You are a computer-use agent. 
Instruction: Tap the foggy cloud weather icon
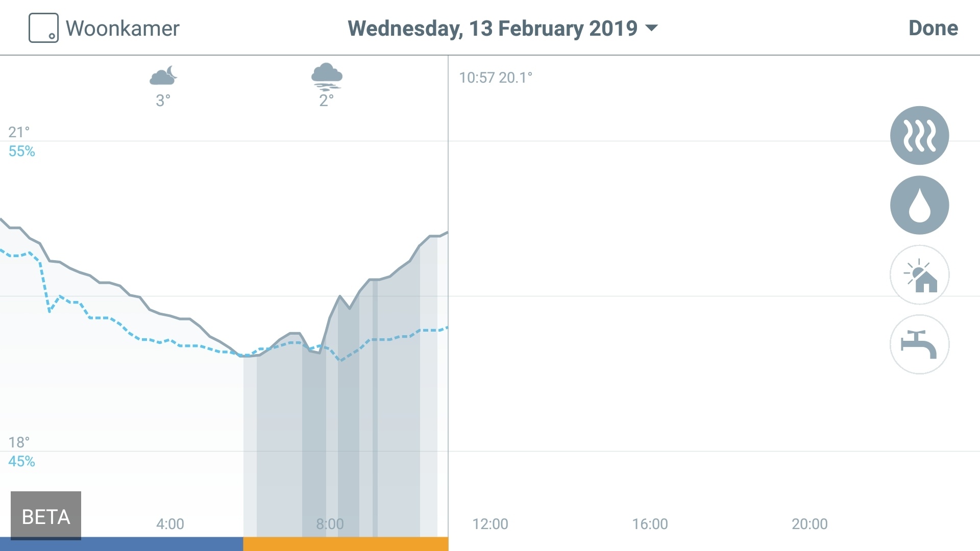tap(327, 77)
